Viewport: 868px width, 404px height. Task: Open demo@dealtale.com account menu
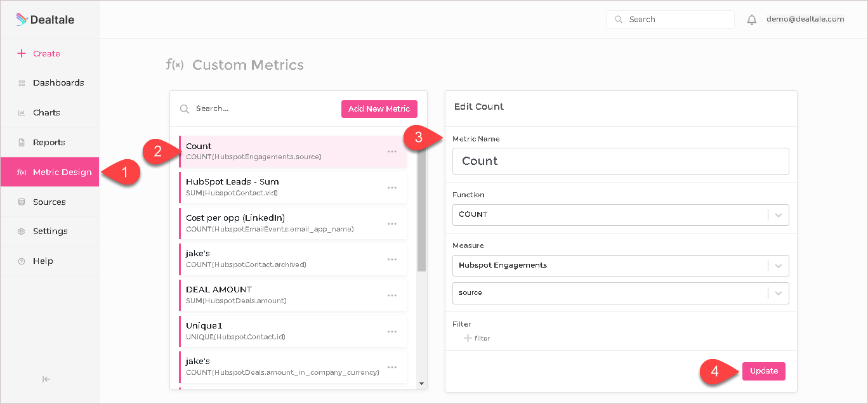[x=805, y=19]
